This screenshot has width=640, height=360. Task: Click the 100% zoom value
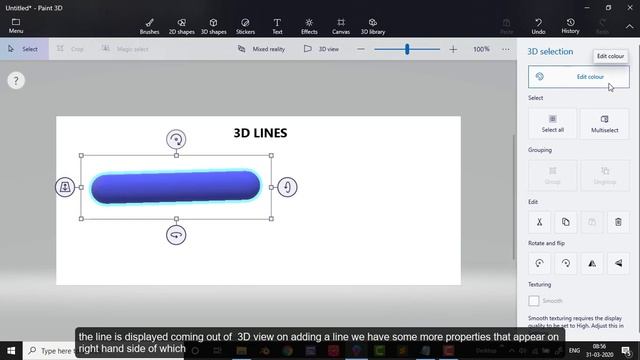(x=481, y=49)
